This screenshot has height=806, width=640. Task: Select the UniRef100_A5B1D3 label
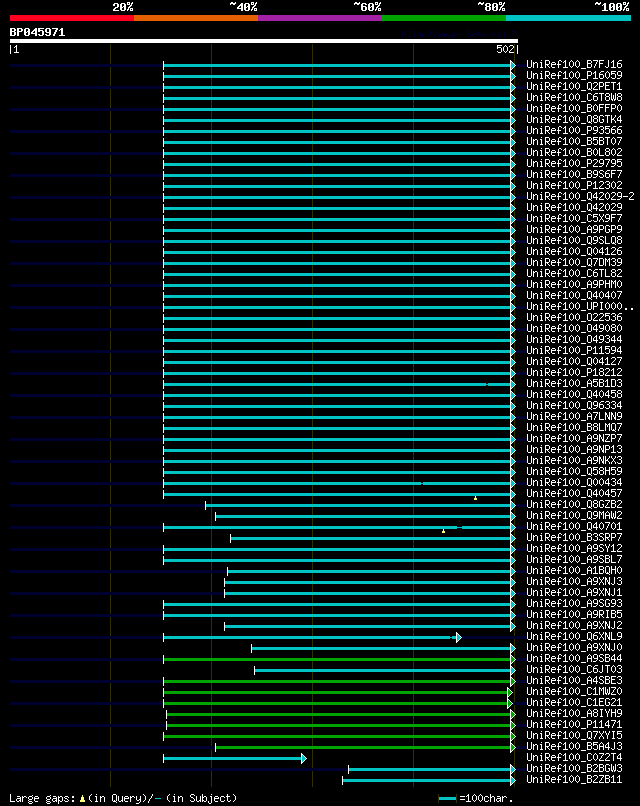[x=574, y=383]
